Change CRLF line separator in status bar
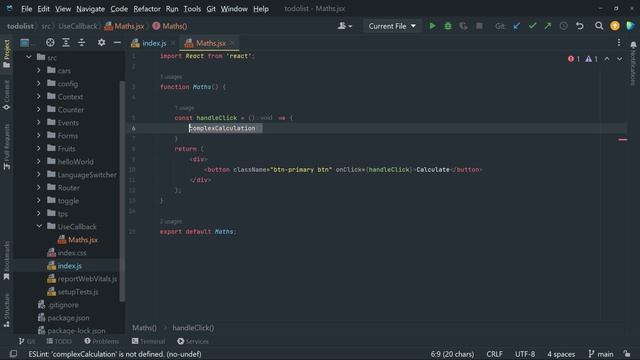The image size is (640, 360). pyautogui.click(x=494, y=354)
